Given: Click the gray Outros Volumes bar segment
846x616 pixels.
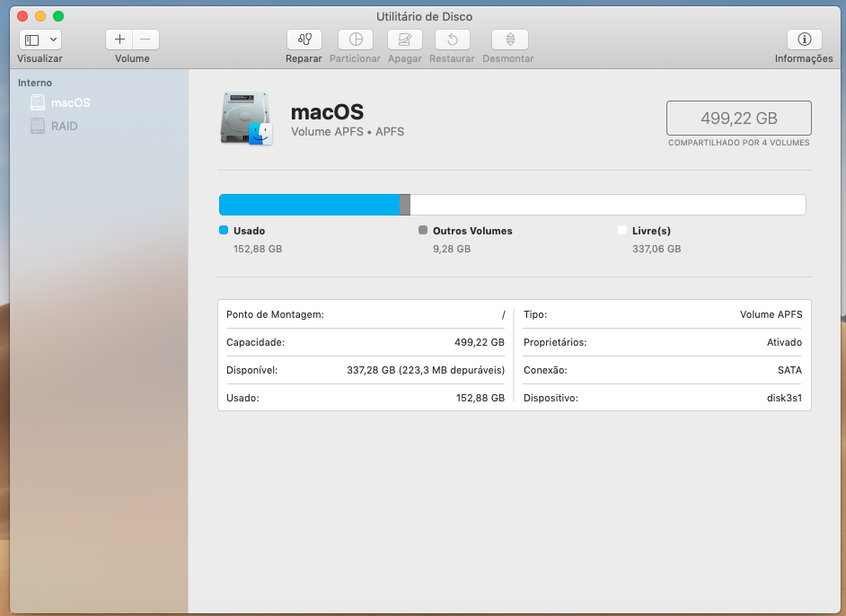Looking at the screenshot, I should click(405, 205).
